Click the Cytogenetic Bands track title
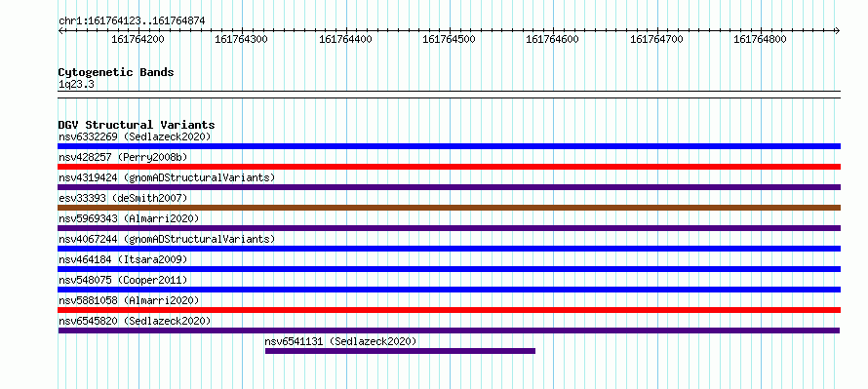This screenshot has height=389, width=868. coord(116,72)
